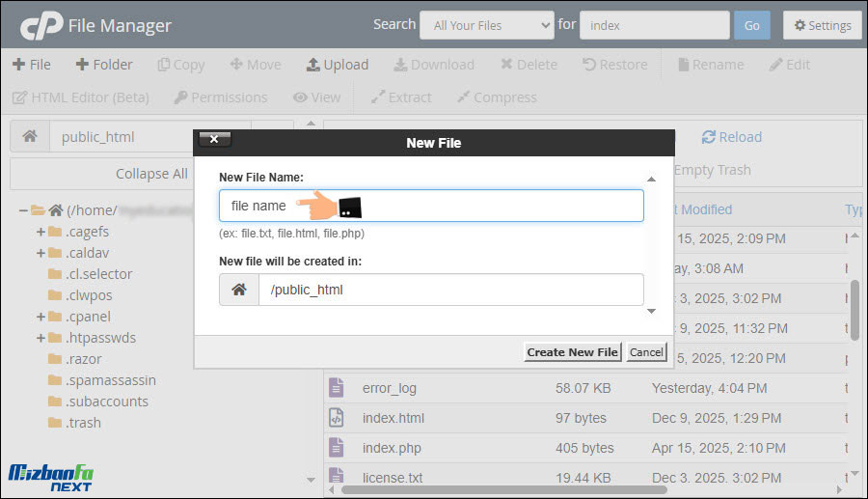Viewport: 868px width, 499px height.
Task: Open the All Your Files search dropdown
Action: pyautogui.click(x=486, y=25)
